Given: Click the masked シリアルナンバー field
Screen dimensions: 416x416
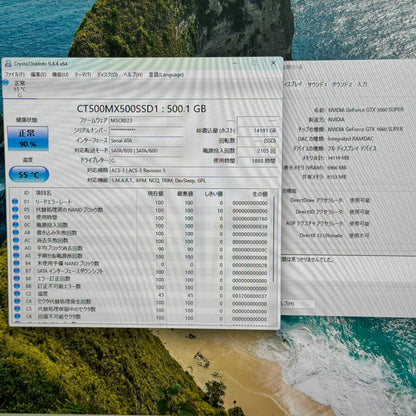Looking at the screenshot, I should 146,130.
